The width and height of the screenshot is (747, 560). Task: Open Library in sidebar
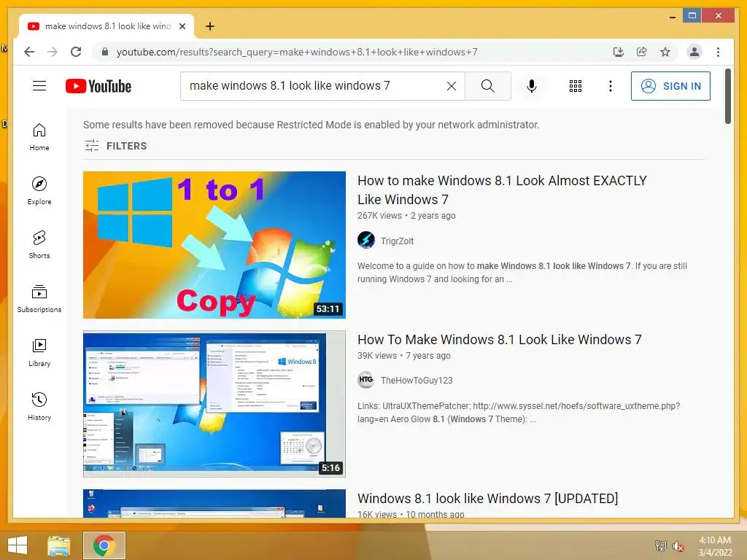[x=39, y=352]
